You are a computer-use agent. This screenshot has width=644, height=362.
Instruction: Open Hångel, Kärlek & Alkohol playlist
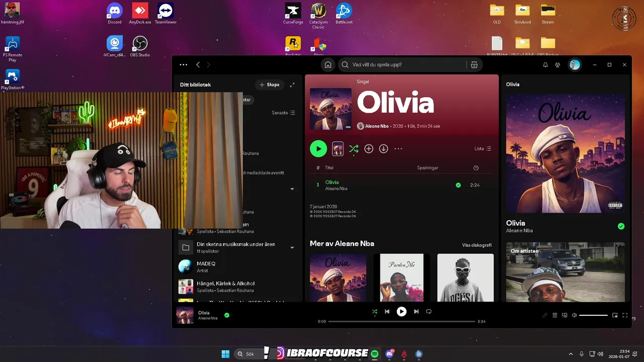(x=236, y=287)
